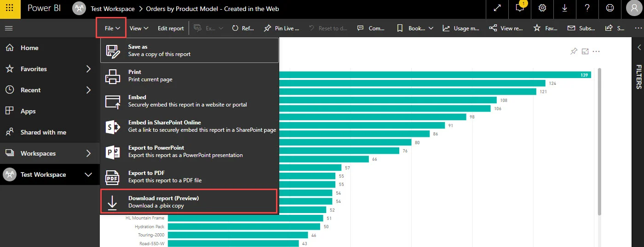This screenshot has height=247, width=644.
Task: Toggle the hamburger navigation pane
Action: [9, 28]
